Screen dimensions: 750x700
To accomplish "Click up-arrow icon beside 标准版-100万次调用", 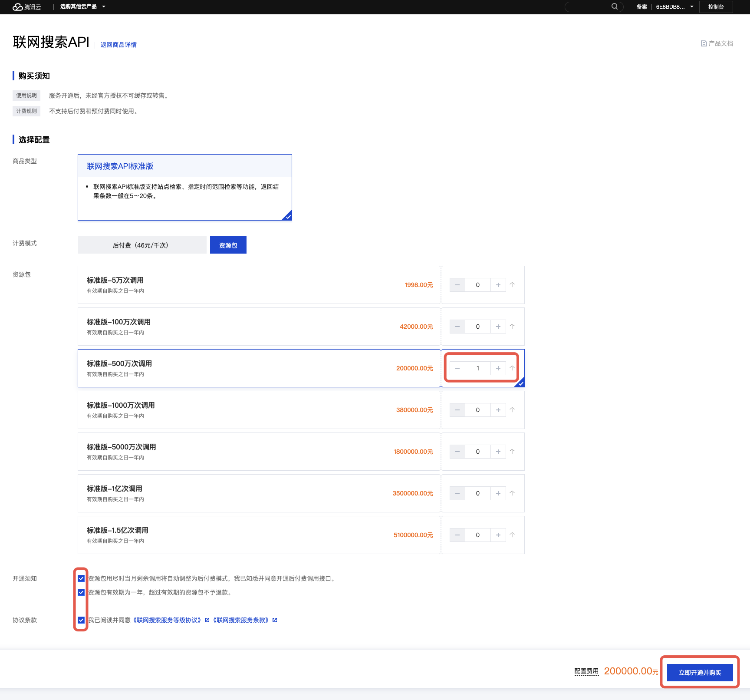I will point(512,327).
